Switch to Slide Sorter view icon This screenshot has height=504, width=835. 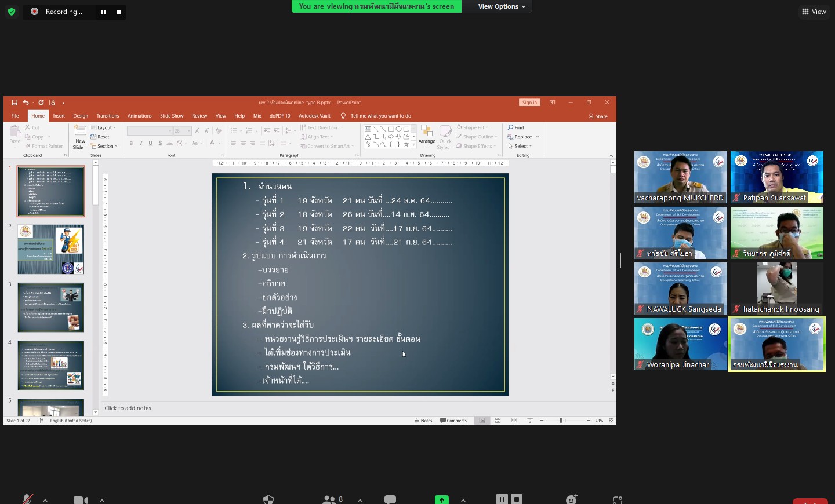498,421
